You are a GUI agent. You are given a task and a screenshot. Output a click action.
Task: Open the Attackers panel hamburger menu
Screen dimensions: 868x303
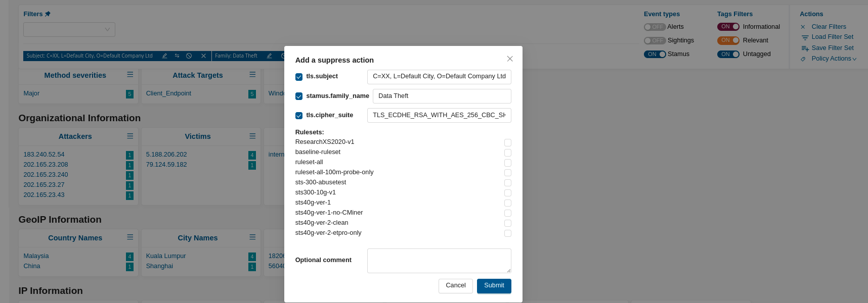[x=130, y=136]
